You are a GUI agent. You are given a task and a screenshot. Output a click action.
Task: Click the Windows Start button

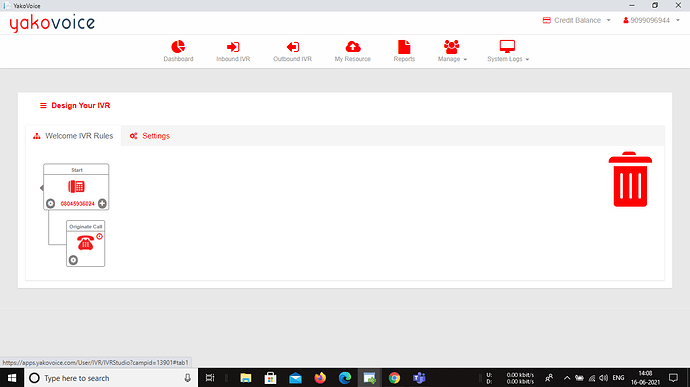12,378
